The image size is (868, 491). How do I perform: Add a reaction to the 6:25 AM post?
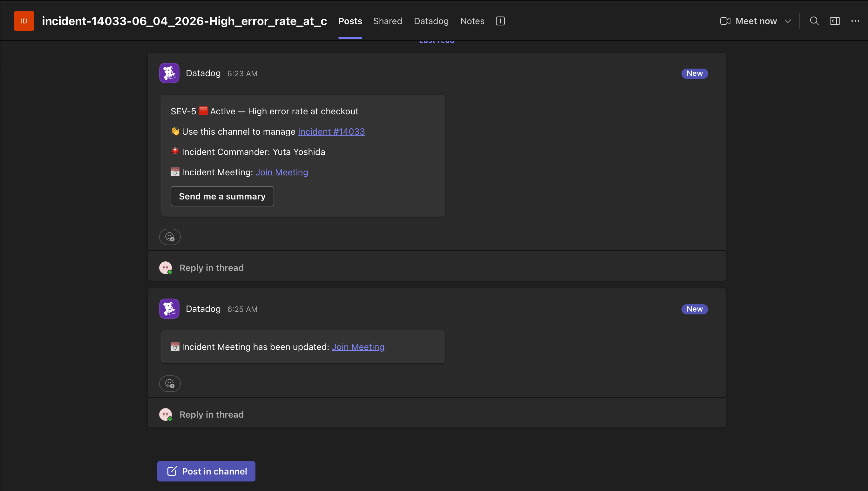(170, 383)
